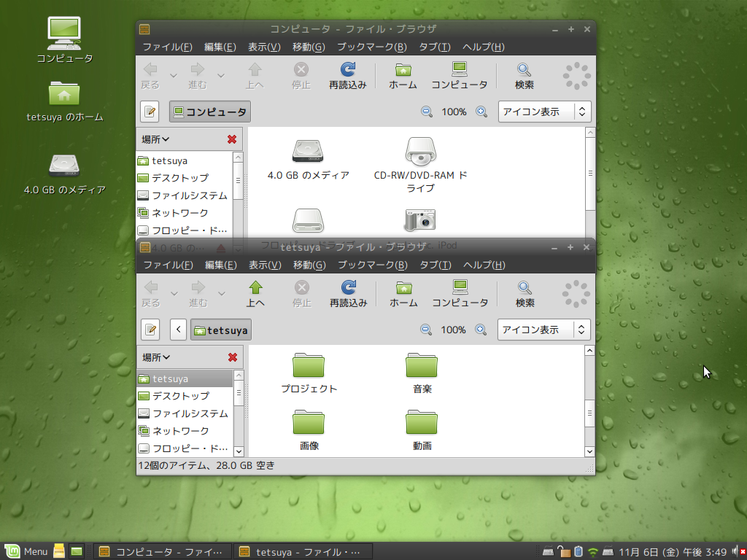Image resolution: width=747 pixels, height=560 pixels.
Task: Toggle text location entry in the tetsuya window
Action: point(150,330)
